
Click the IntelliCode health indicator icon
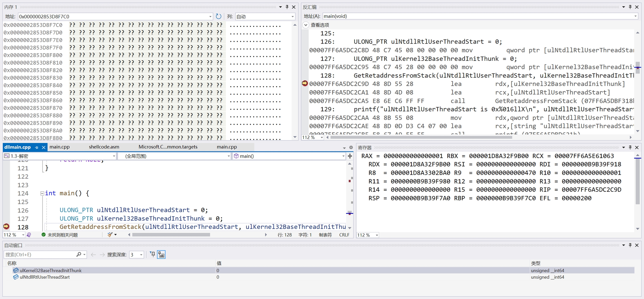point(29,235)
